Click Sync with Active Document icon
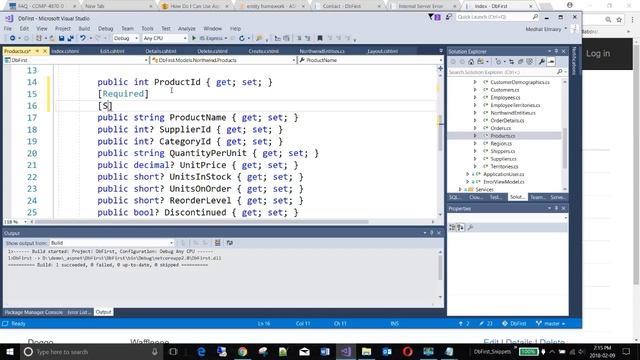 click(x=511, y=62)
